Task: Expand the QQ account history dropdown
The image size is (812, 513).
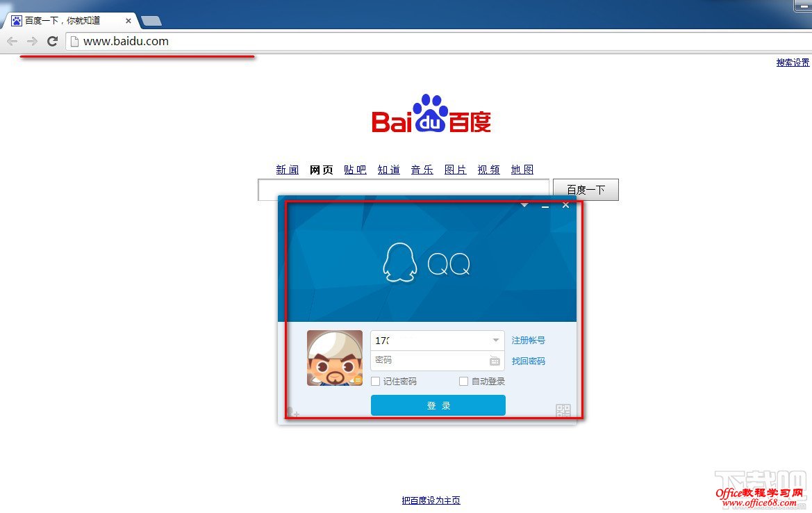Action: click(495, 341)
